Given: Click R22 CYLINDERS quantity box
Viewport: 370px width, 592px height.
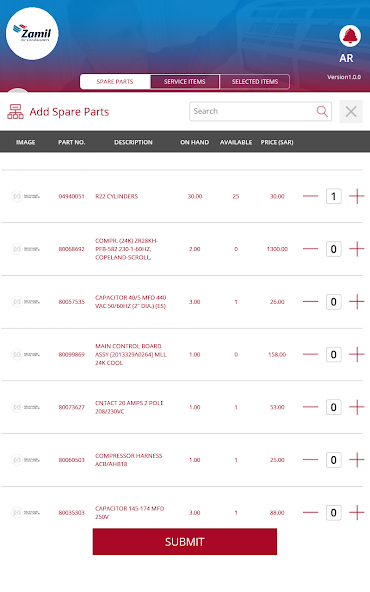Looking at the screenshot, I should pos(334,196).
